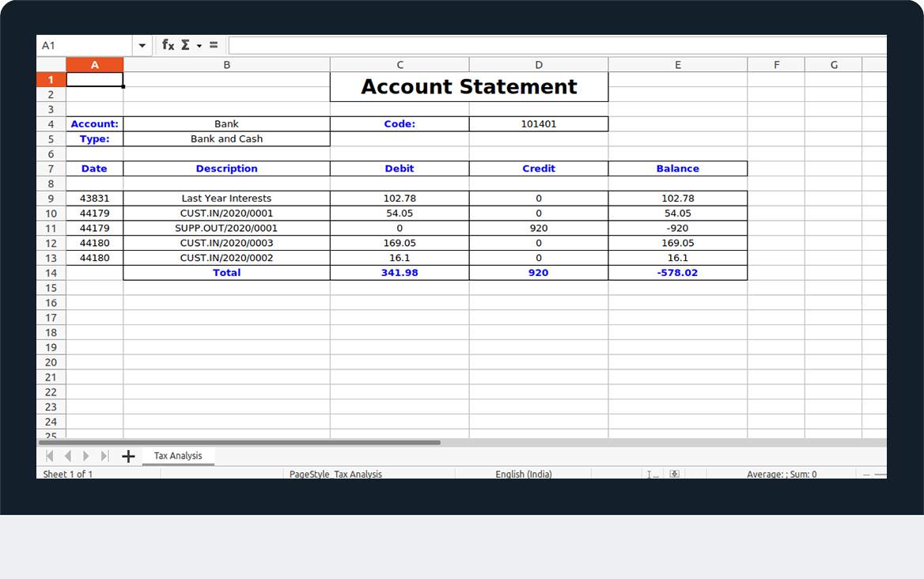
Task: Open the Function Wizard (fx) icon
Action: click(168, 45)
